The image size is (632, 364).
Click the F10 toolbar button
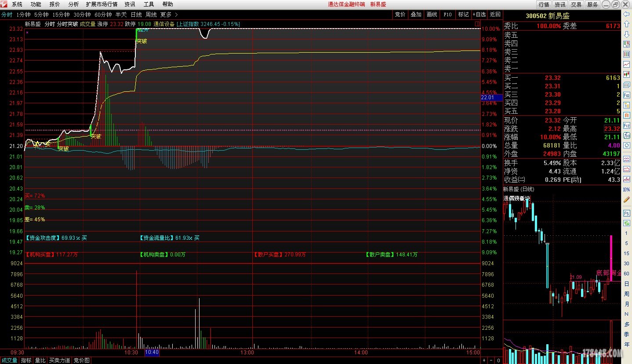447,14
